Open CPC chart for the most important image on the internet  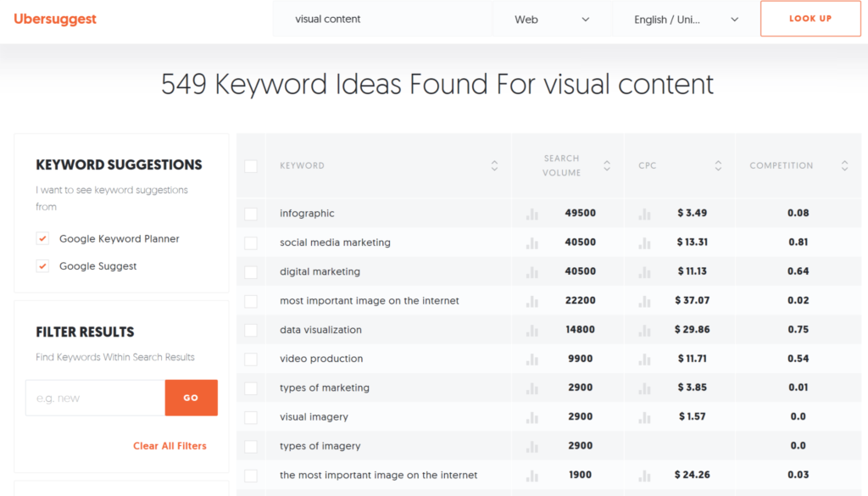pos(644,476)
